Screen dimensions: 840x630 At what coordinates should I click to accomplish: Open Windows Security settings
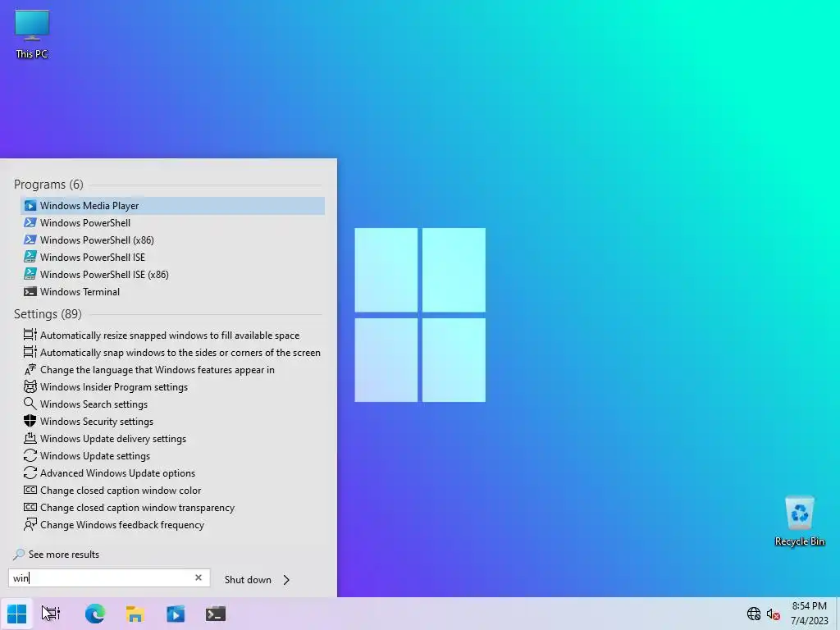[172, 421]
